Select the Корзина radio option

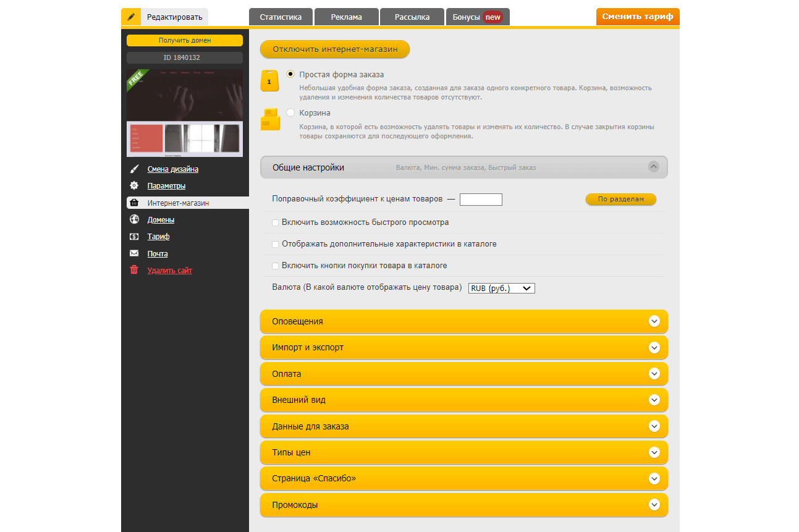pos(290,112)
